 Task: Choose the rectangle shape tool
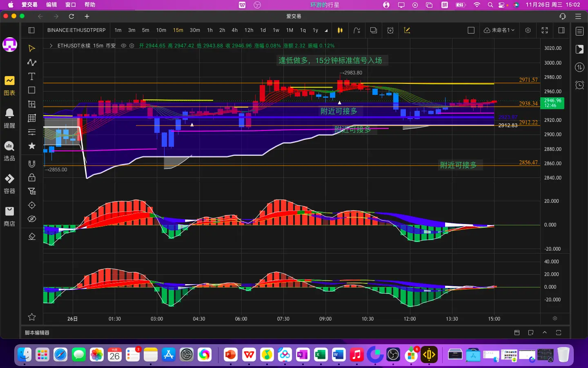(31, 90)
